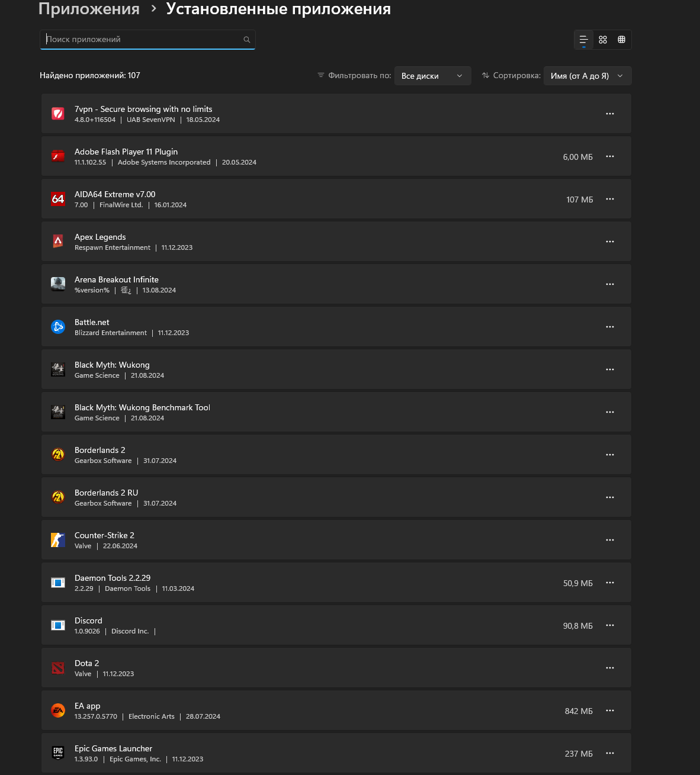Open more options for 7vpn
Screen dimensions: 700x775
[610, 114]
